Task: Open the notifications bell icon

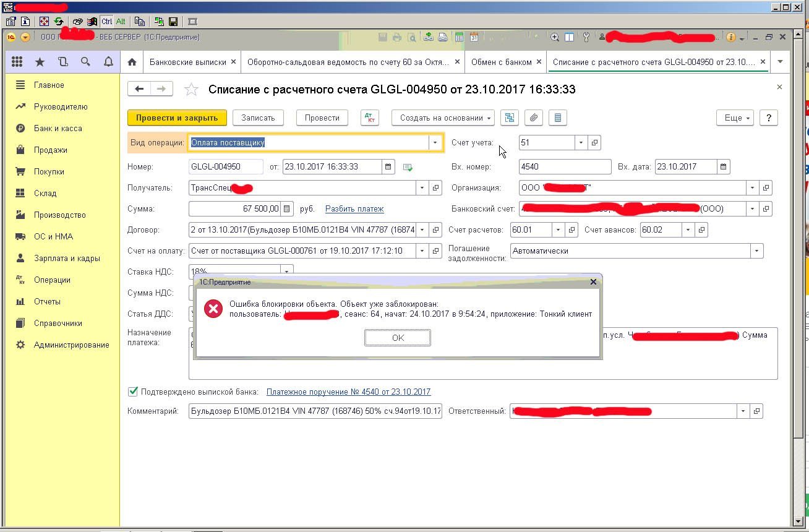Action: click(x=108, y=62)
